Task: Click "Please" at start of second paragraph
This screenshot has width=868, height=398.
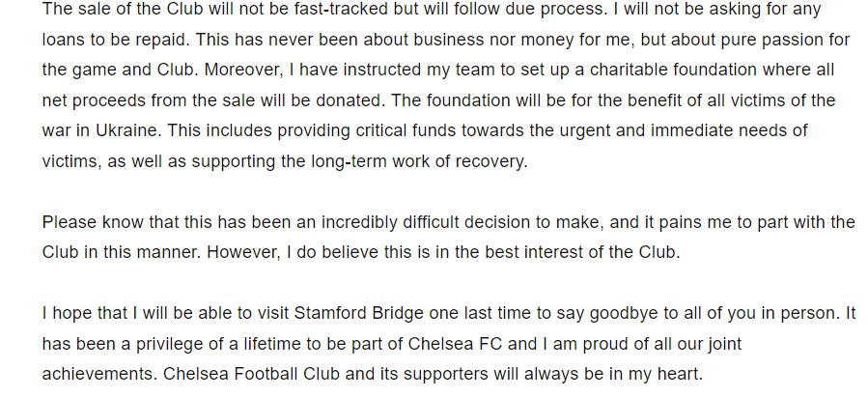Action: tap(69, 222)
